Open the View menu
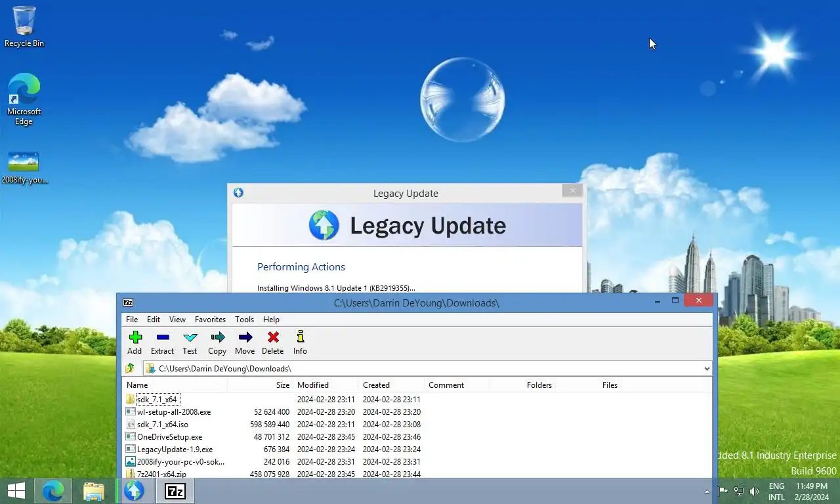Image resolution: width=840 pixels, height=504 pixels. click(177, 319)
